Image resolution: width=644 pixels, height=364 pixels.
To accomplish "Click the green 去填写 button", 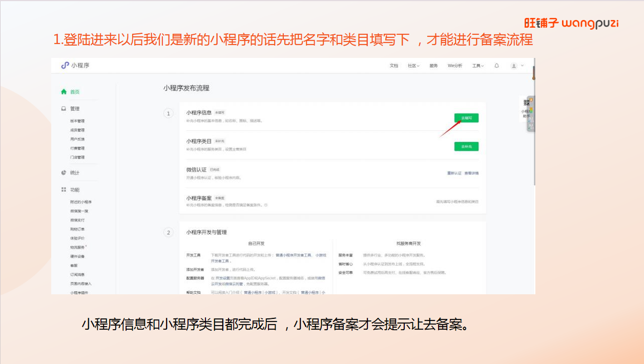I will click(x=466, y=118).
